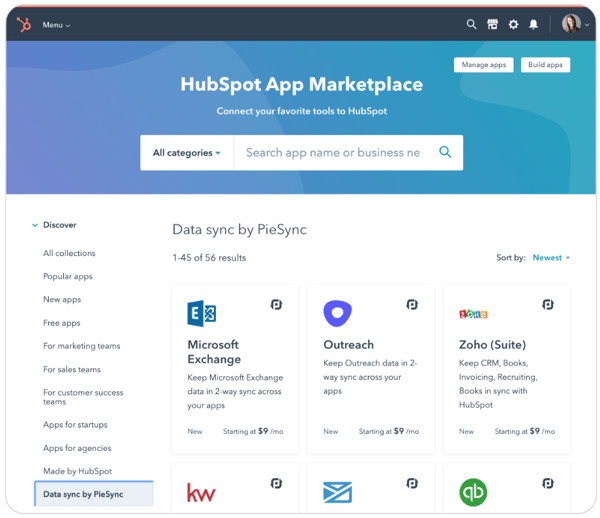Select Free apps collection link
The image size is (600, 518).
pos(62,323)
